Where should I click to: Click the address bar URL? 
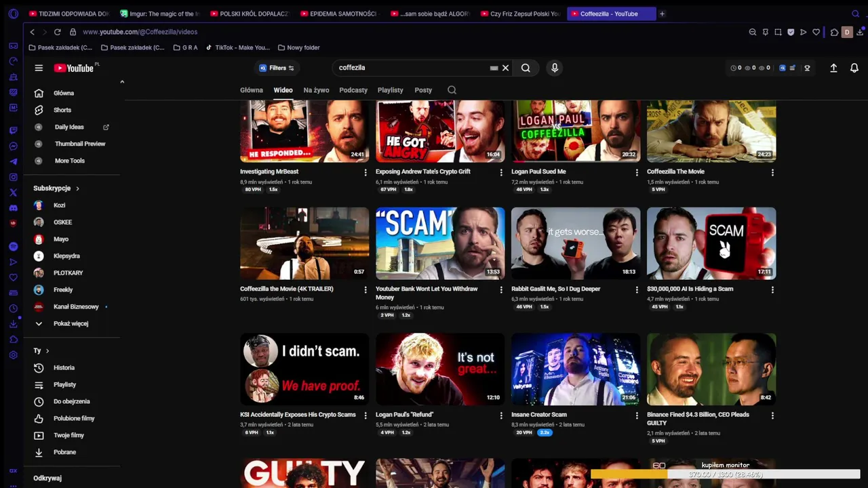140,32
